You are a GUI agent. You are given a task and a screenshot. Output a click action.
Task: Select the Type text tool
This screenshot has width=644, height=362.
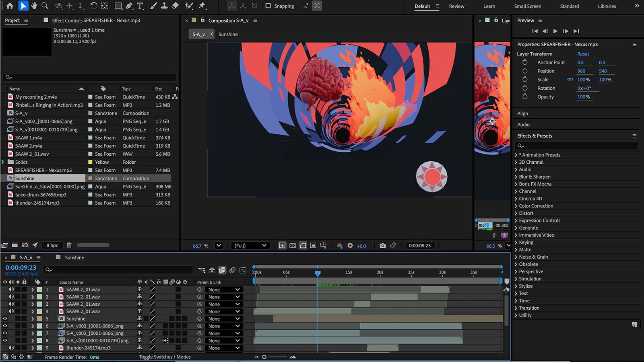click(x=140, y=6)
